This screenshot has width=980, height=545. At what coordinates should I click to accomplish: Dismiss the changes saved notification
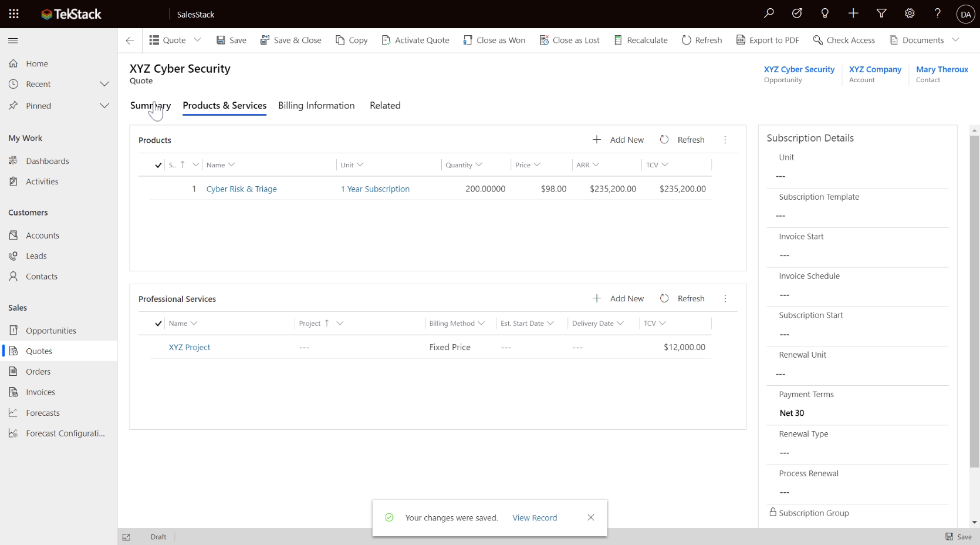[x=591, y=517]
